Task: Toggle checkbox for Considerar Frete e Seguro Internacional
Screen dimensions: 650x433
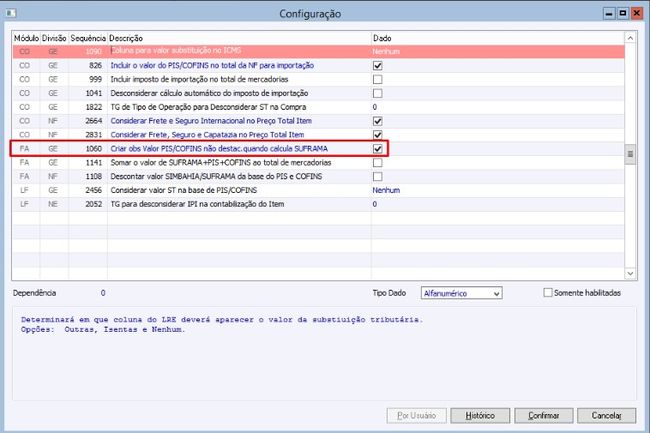Action: click(x=377, y=121)
